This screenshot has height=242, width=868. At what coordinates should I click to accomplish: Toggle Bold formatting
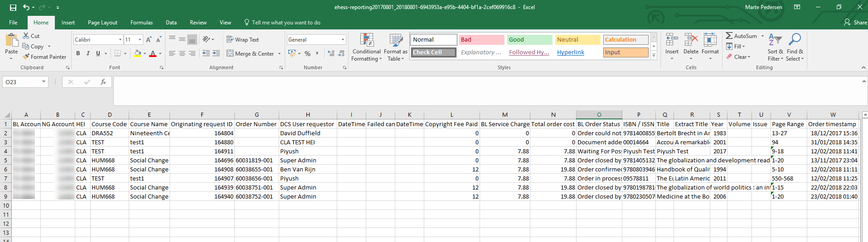78,53
